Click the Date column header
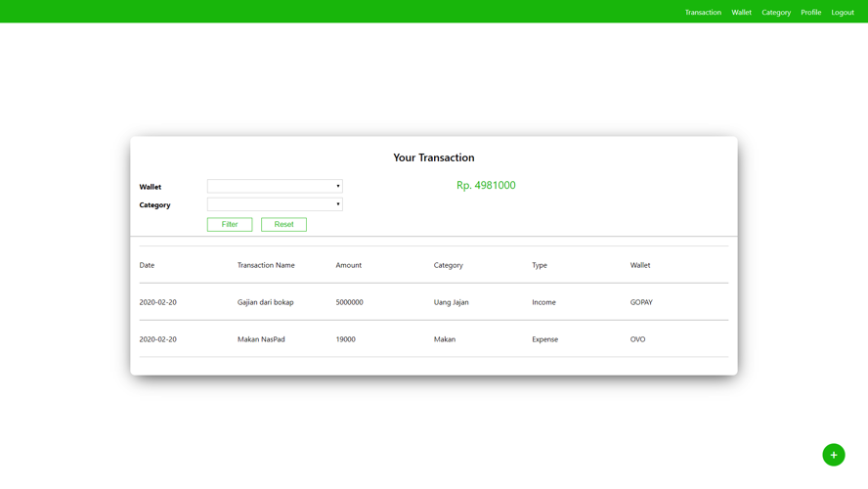The image size is (868, 489). tap(147, 265)
